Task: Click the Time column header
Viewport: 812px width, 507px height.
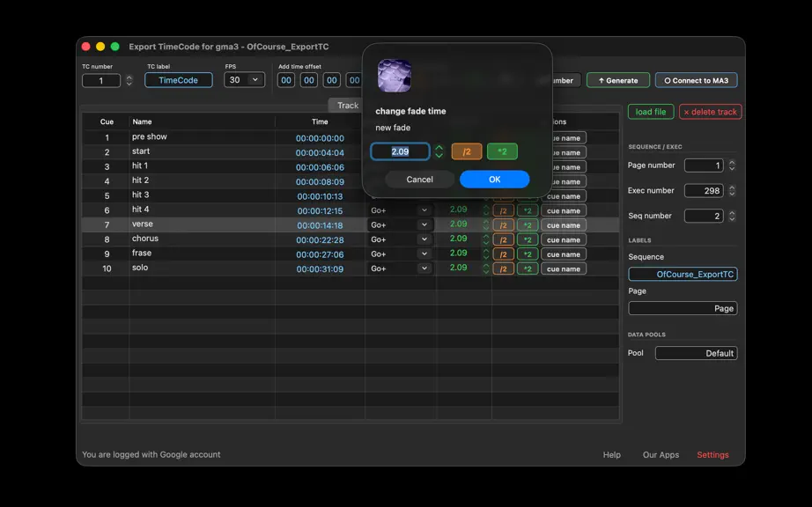Action: 320,121
